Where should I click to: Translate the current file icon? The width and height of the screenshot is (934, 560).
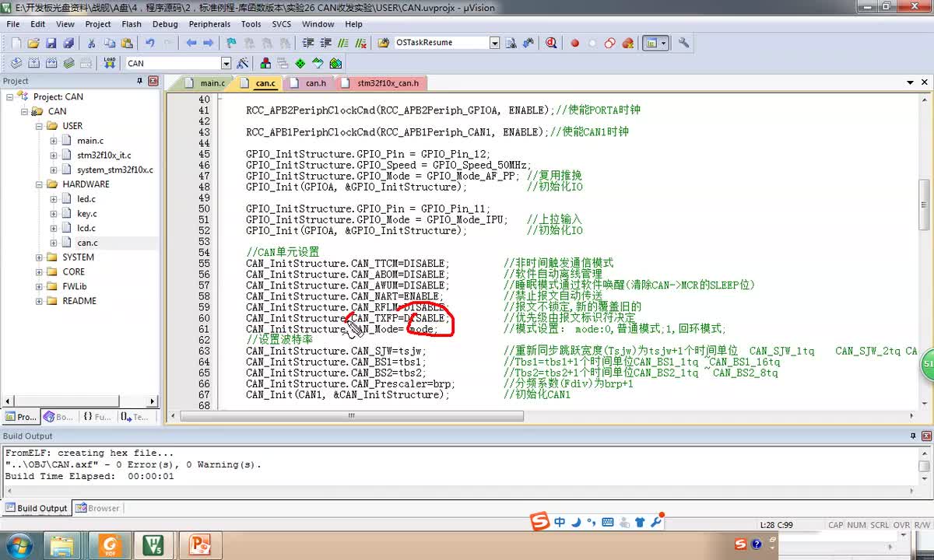(16, 63)
